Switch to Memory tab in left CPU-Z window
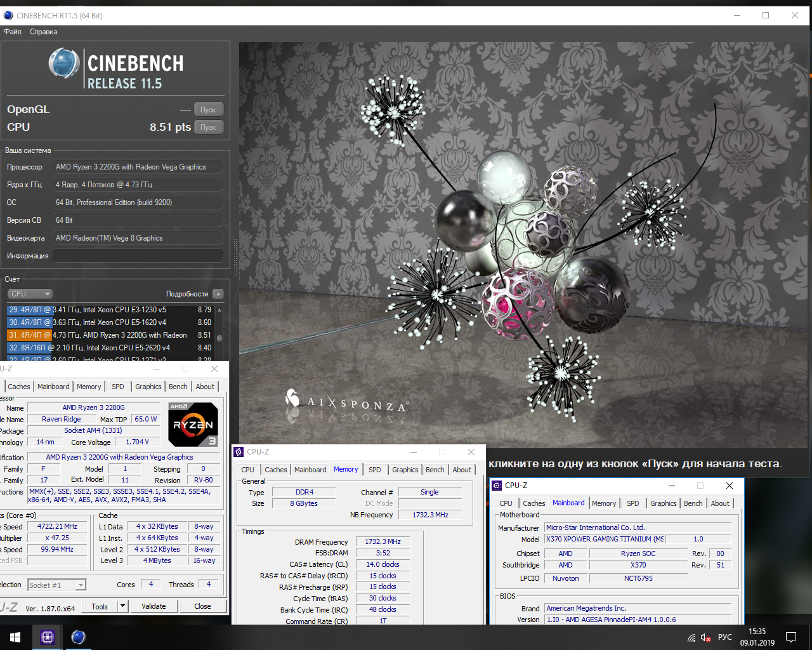The image size is (812, 650). click(89, 387)
